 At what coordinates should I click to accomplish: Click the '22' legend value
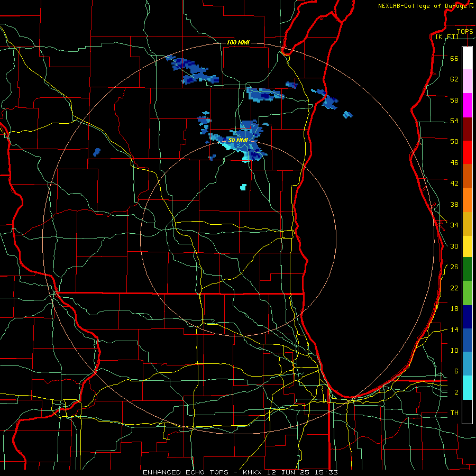pyautogui.click(x=454, y=288)
